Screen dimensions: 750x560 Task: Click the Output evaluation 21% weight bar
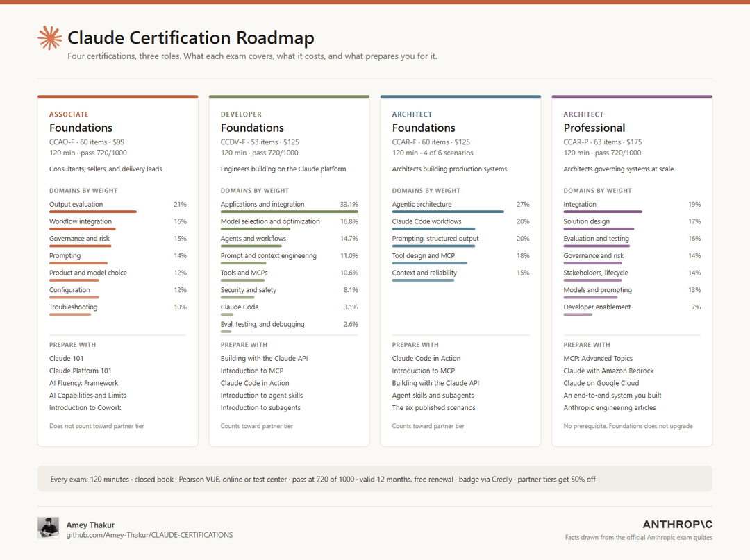tap(93, 212)
